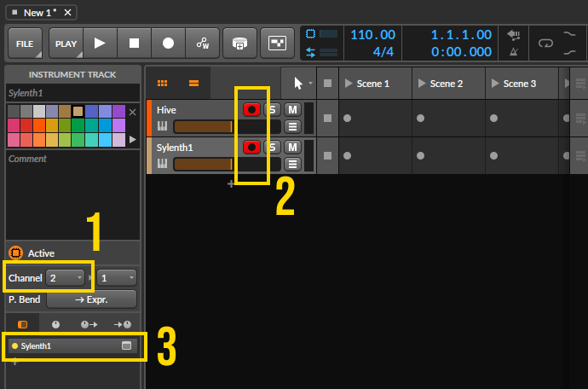The image size is (588, 389).
Task: Open Sylenth1 plugin window icon in device list
Action: pos(126,345)
